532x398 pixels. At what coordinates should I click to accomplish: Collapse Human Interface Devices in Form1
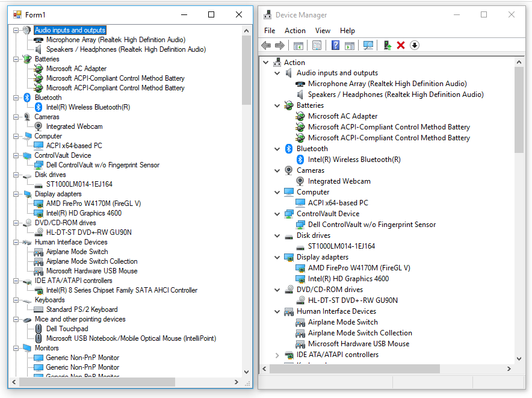pyautogui.click(x=16, y=242)
